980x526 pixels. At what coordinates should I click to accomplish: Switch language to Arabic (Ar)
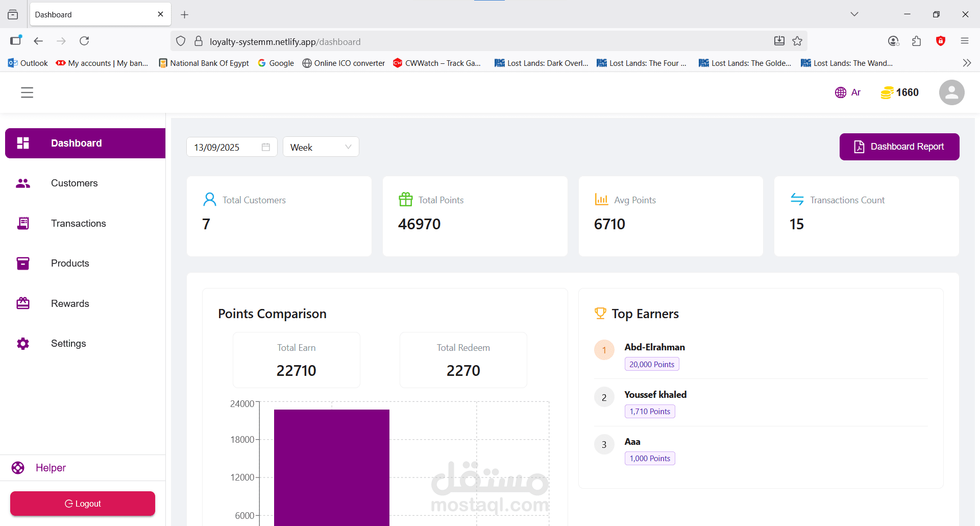848,92
